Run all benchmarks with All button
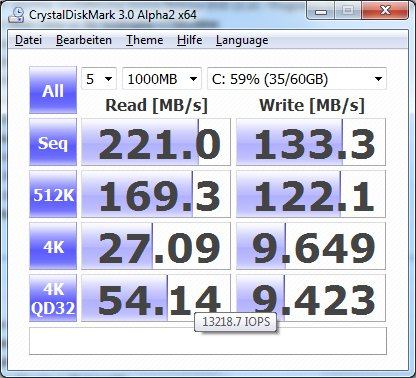The image size is (416, 378). click(x=53, y=90)
